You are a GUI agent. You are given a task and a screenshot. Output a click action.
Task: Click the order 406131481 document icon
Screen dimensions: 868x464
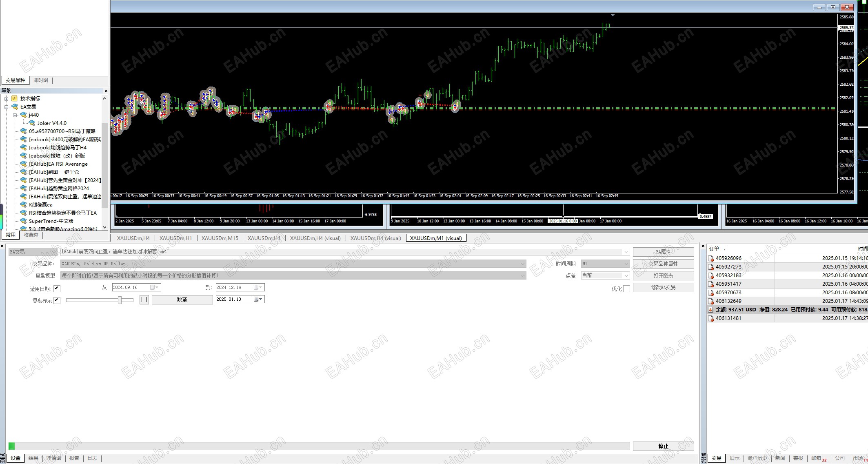click(x=711, y=318)
